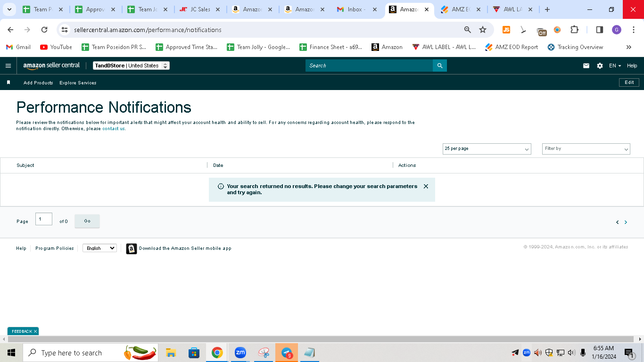Switch to the AMZ EO tab
Viewport: 644px width, 362px height.
(x=461, y=9)
